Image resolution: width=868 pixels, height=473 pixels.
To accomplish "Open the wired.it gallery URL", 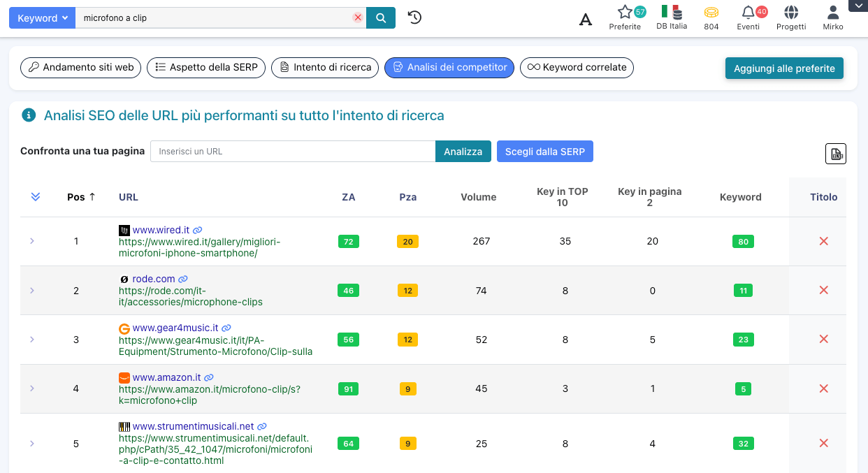I will [x=199, y=247].
